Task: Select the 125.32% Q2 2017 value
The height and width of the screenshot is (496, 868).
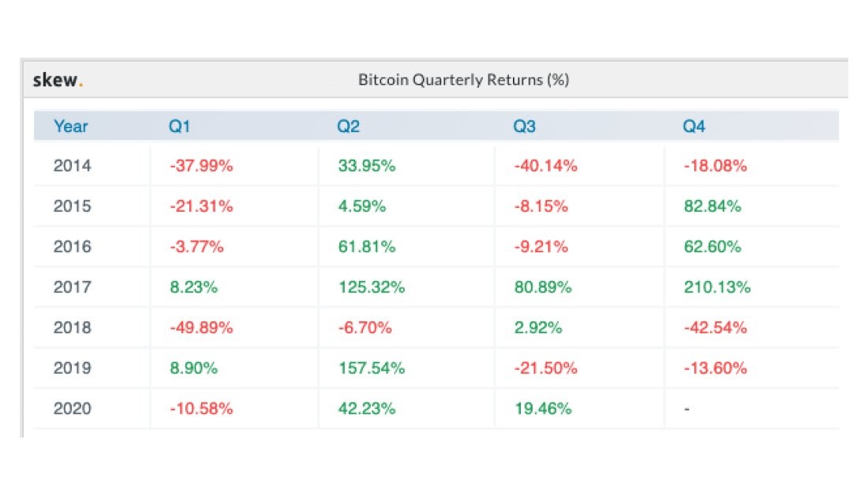Action: click(x=371, y=287)
